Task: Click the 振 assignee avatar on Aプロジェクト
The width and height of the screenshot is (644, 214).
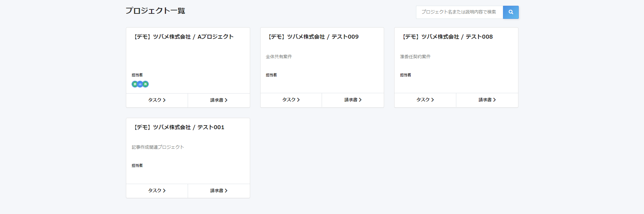Action: (135, 84)
